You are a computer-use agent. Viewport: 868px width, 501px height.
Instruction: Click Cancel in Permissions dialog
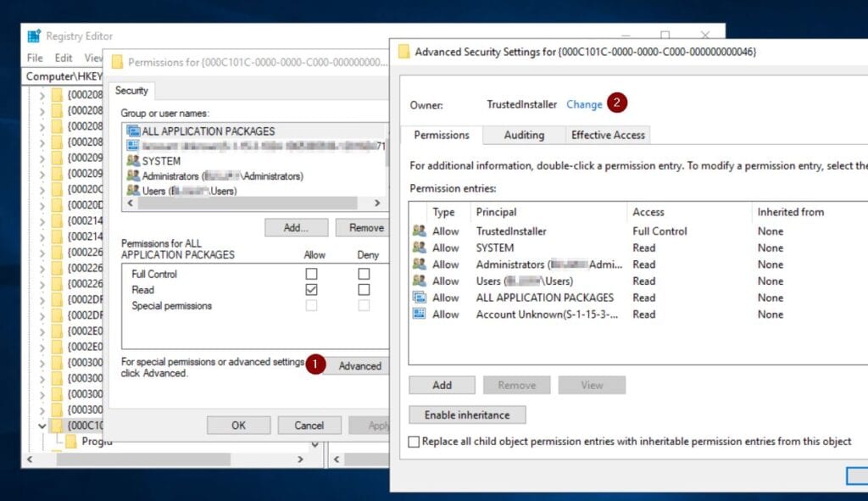pos(309,426)
